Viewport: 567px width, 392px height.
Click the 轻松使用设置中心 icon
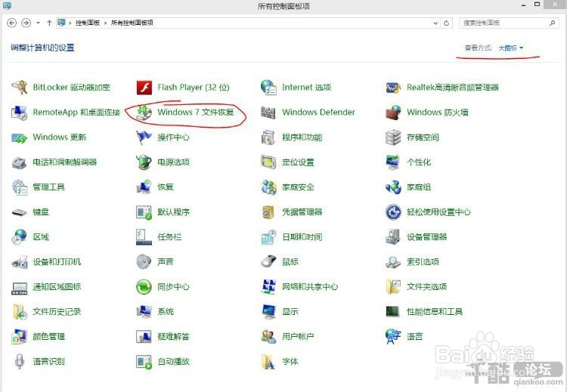click(x=393, y=212)
